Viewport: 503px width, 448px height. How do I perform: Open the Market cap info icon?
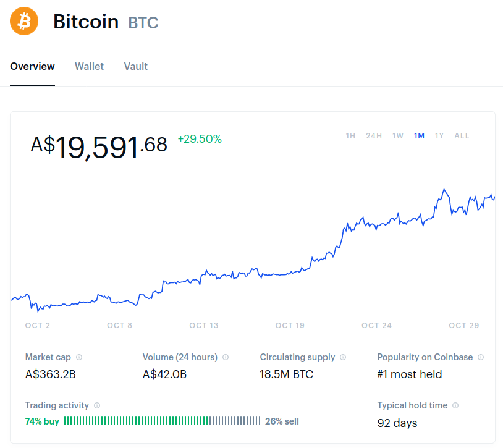[x=79, y=357]
